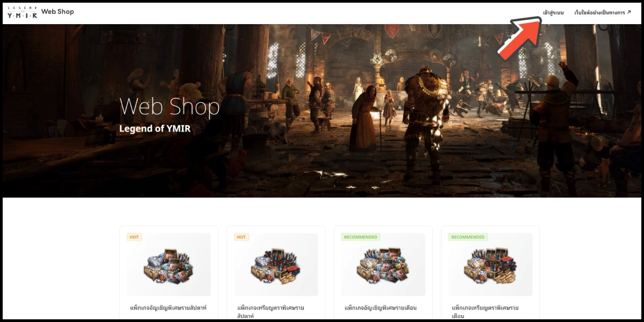Viewport: 644px width, 322px height.
Task: Select the แพ็กเกจเหรียญตราพิเศษรายเดือน product title
Action: coord(485,312)
